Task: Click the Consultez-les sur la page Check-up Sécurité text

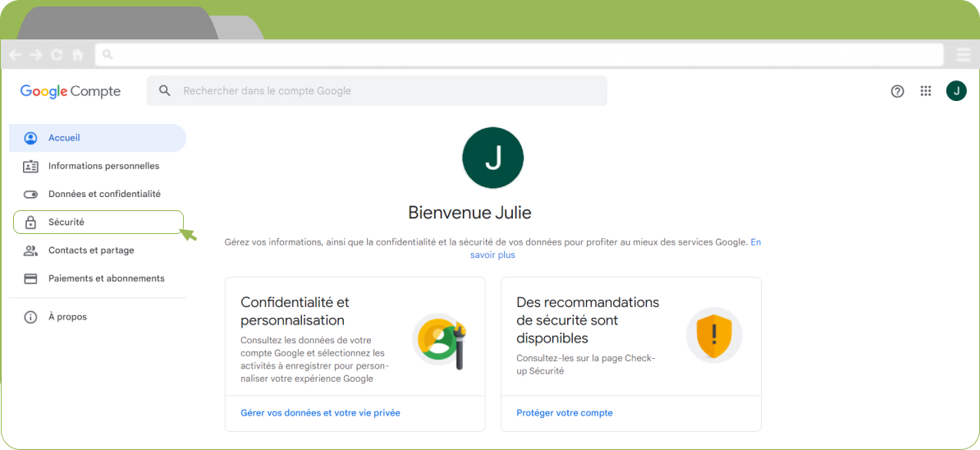Action: pos(586,365)
